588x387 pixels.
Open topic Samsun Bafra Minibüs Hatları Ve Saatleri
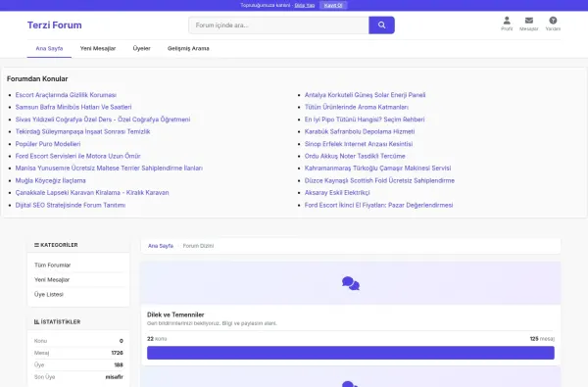pyautogui.click(x=73, y=107)
